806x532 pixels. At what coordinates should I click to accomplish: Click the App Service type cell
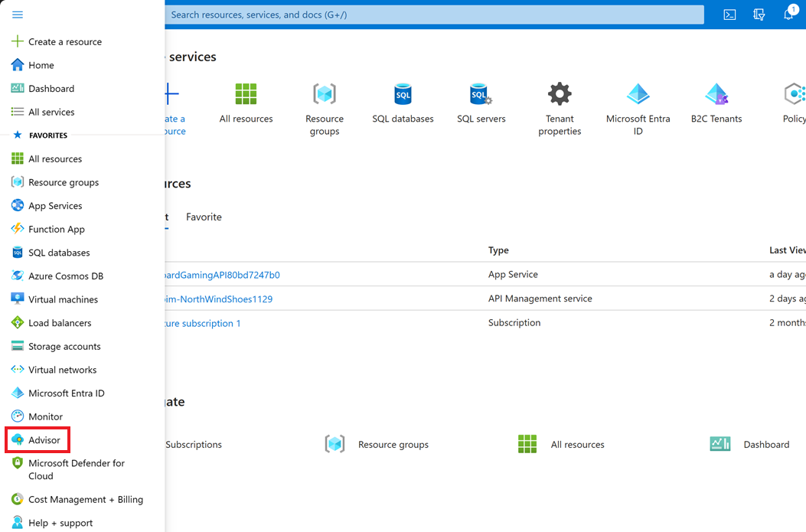pyautogui.click(x=513, y=275)
